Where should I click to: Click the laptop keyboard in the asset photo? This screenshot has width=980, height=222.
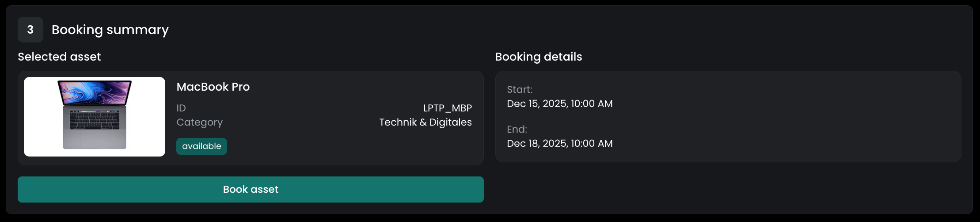[95, 119]
